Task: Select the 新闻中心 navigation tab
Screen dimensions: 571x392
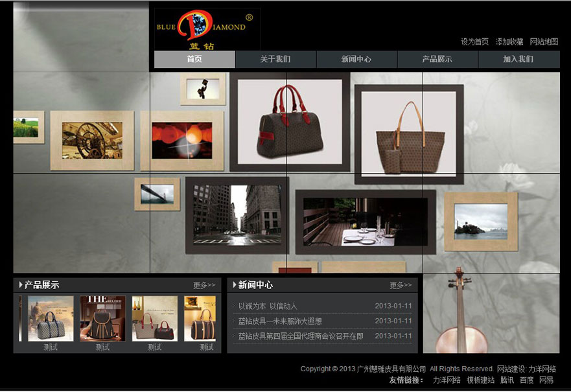Action: click(x=356, y=60)
